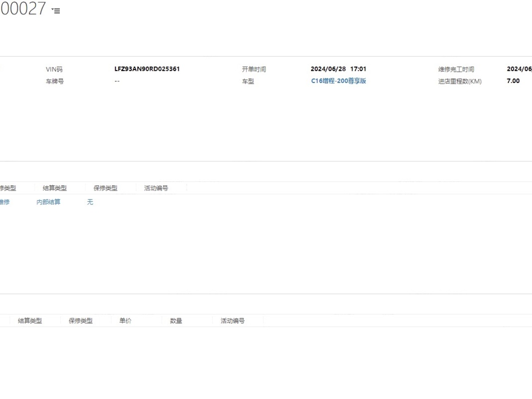Viewport: 532px width, 399px height.
Task: Click the 修类型 column header
Action: [8, 188]
